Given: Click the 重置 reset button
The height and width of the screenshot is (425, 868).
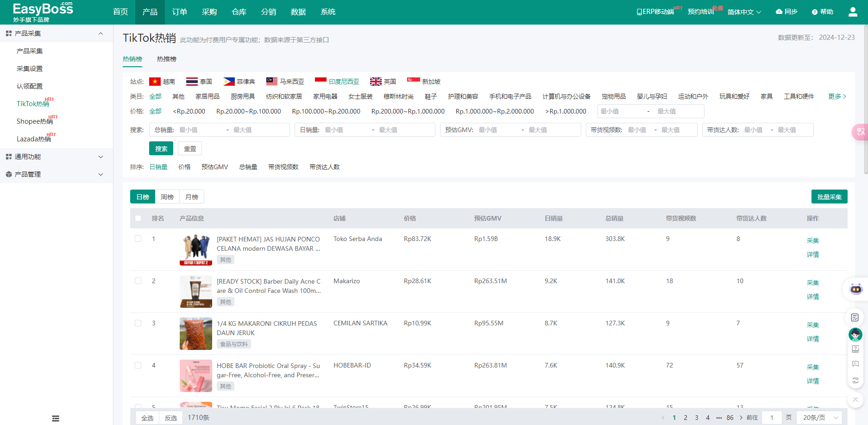Looking at the screenshot, I should tap(190, 148).
